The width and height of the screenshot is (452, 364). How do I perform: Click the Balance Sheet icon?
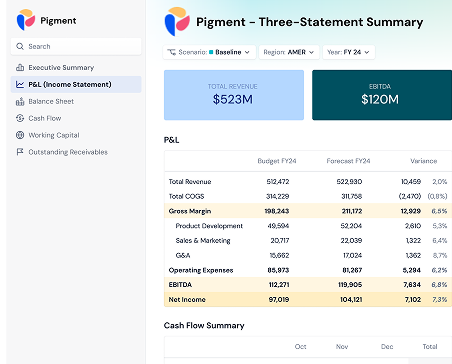pyautogui.click(x=20, y=101)
